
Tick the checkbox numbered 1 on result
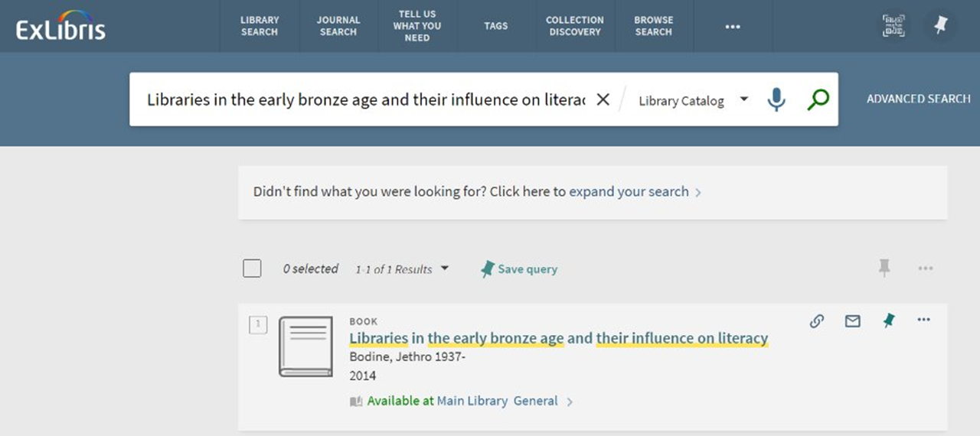coord(258,324)
